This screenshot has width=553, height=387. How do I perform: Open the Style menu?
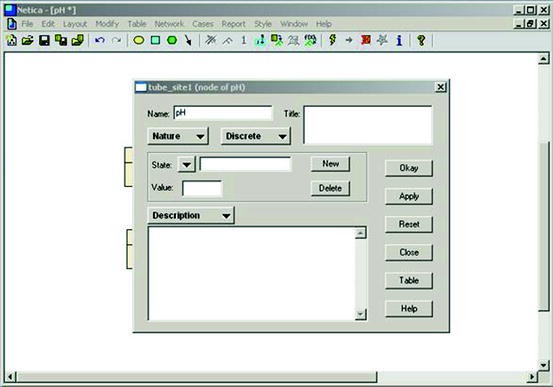click(x=263, y=24)
